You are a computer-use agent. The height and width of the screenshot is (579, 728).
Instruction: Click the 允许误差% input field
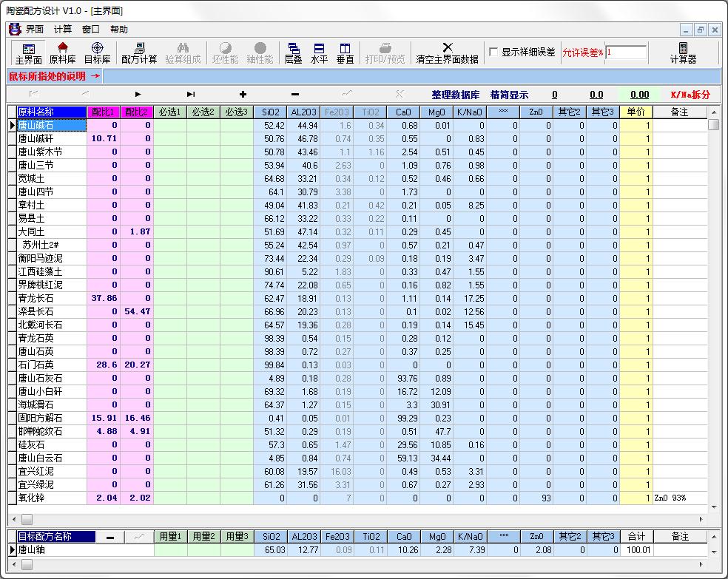point(626,52)
